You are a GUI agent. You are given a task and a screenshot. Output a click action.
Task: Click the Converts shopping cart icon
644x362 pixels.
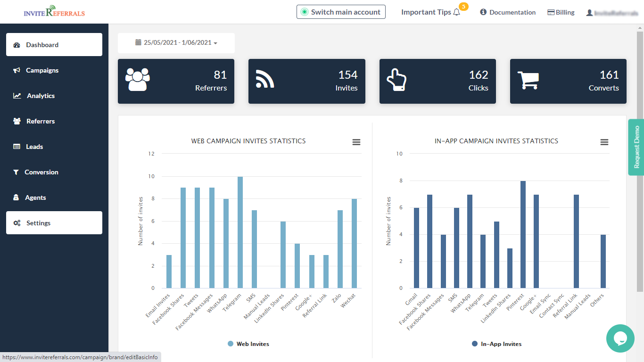pyautogui.click(x=528, y=80)
